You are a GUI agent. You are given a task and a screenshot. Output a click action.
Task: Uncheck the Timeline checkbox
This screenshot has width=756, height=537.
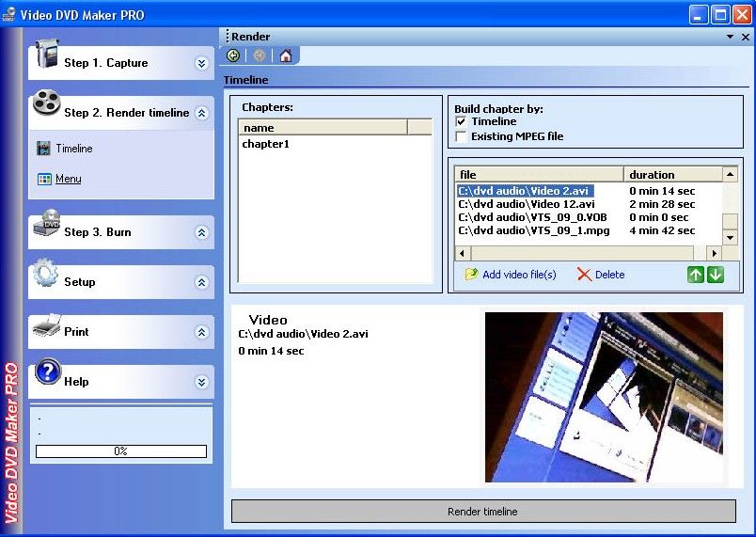click(461, 121)
